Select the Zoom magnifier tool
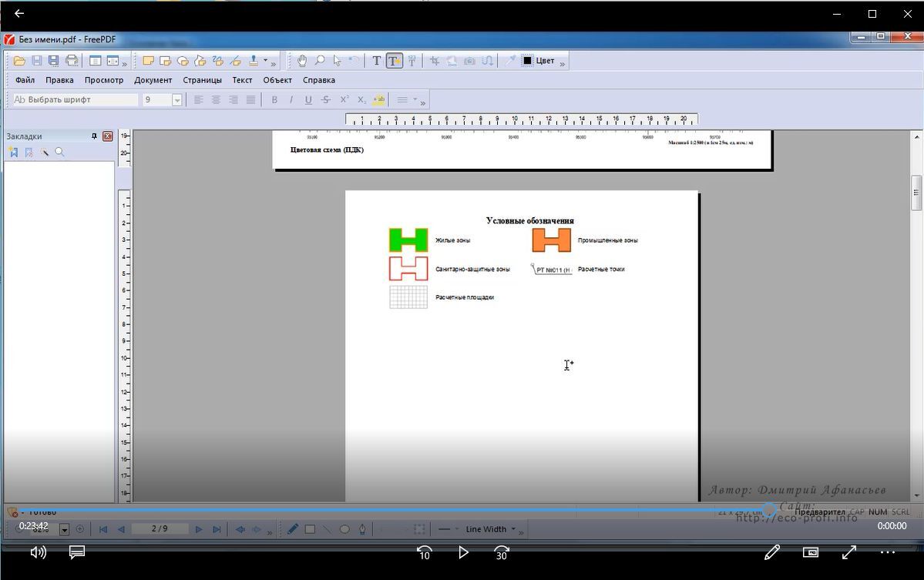The height and width of the screenshot is (580, 924). (319, 61)
